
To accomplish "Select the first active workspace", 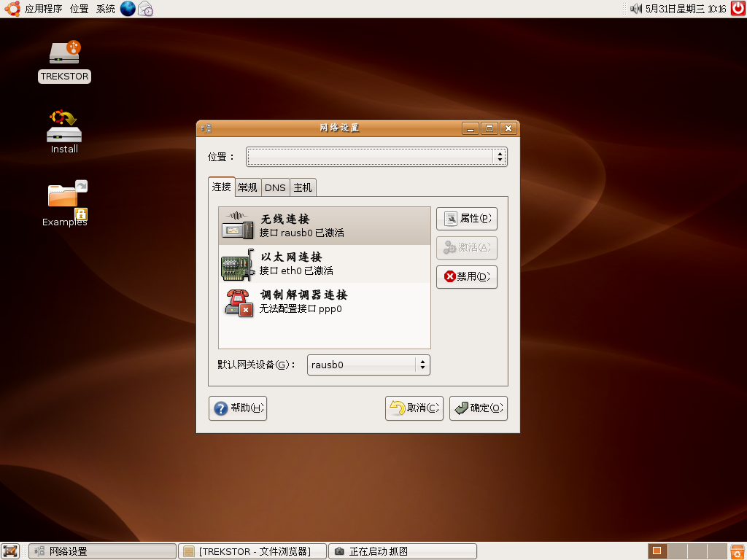I will coord(657,551).
